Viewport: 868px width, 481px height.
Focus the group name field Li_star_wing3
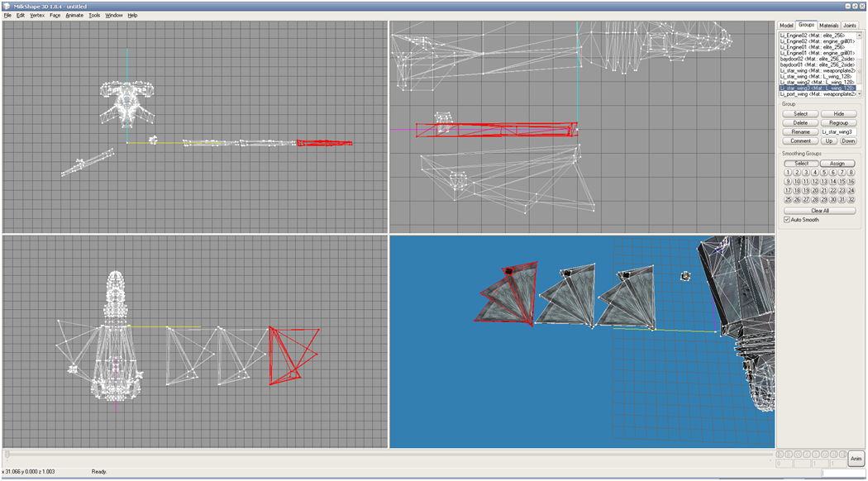tap(839, 131)
